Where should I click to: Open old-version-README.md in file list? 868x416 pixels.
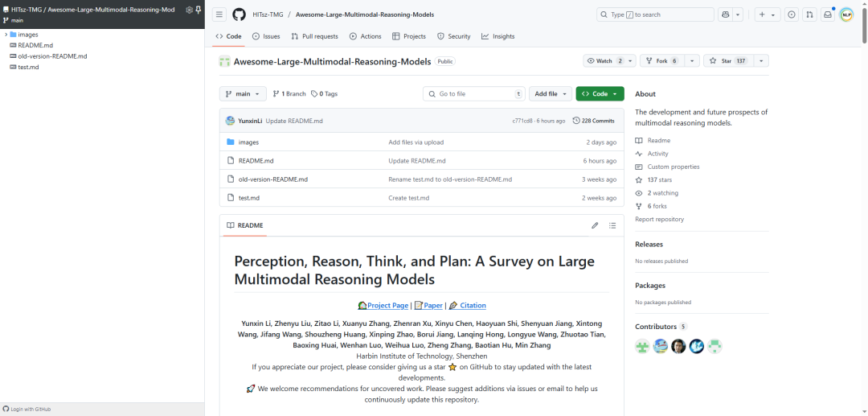[x=273, y=179]
